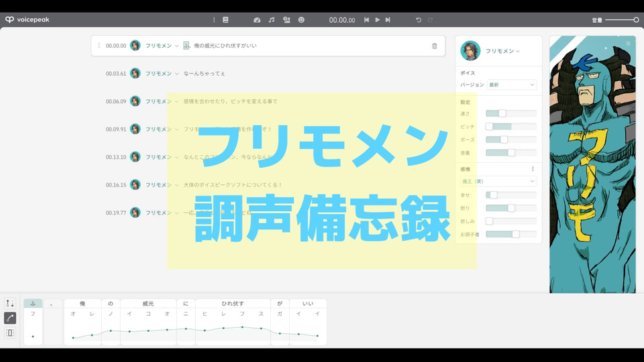The height and width of the screenshot is (362, 644).
Task: Click the smiley face emotion icon
Action: pos(301,19)
